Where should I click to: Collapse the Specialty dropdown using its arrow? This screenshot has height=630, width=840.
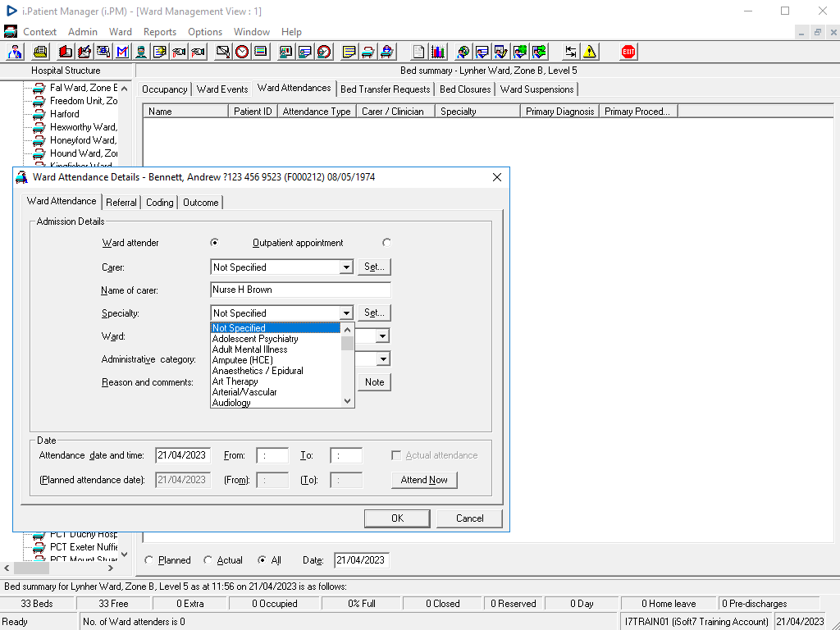click(346, 313)
